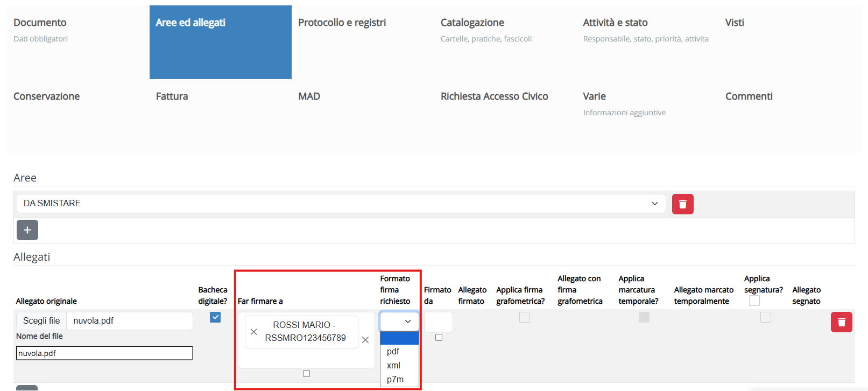Open the Fattura tab
The width and height of the screenshot is (868, 391).
click(221, 116)
